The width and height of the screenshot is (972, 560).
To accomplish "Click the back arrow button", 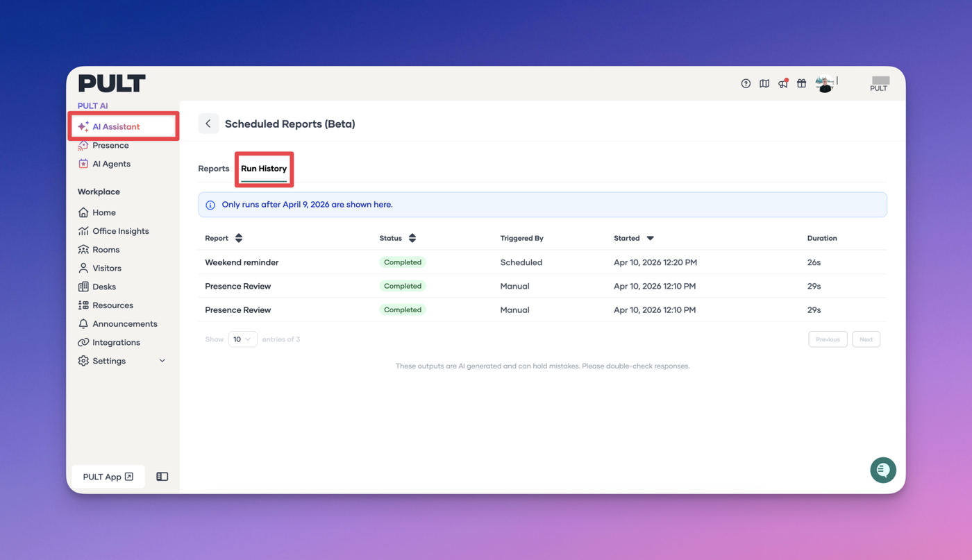I will pyautogui.click(x=208, y=124).
